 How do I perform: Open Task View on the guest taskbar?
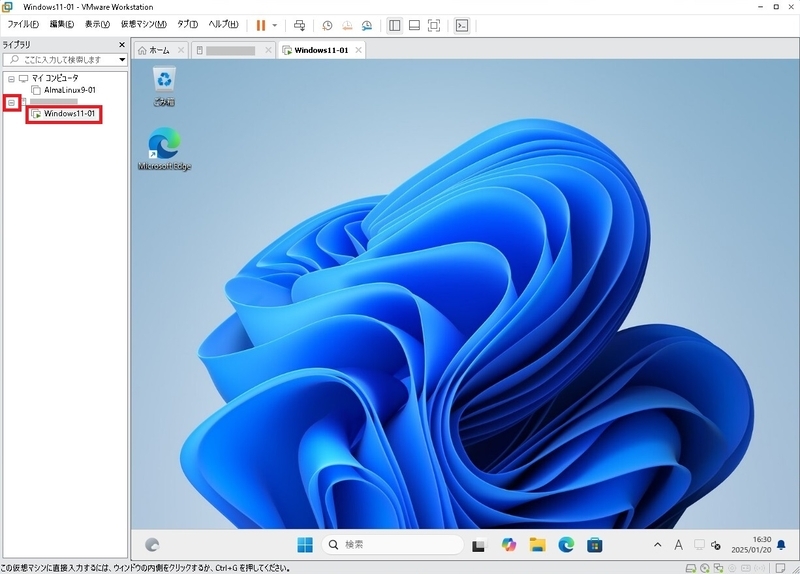479,545
